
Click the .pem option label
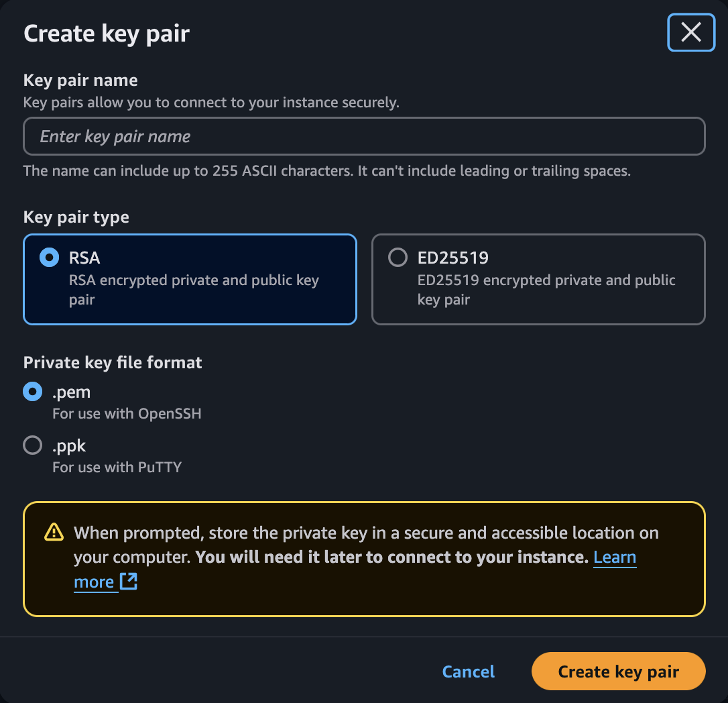72,392
